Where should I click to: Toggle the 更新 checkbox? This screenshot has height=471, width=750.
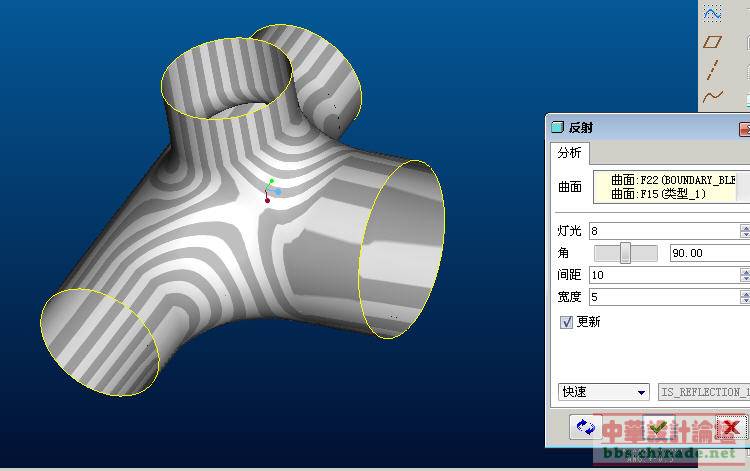click(567, 322)
